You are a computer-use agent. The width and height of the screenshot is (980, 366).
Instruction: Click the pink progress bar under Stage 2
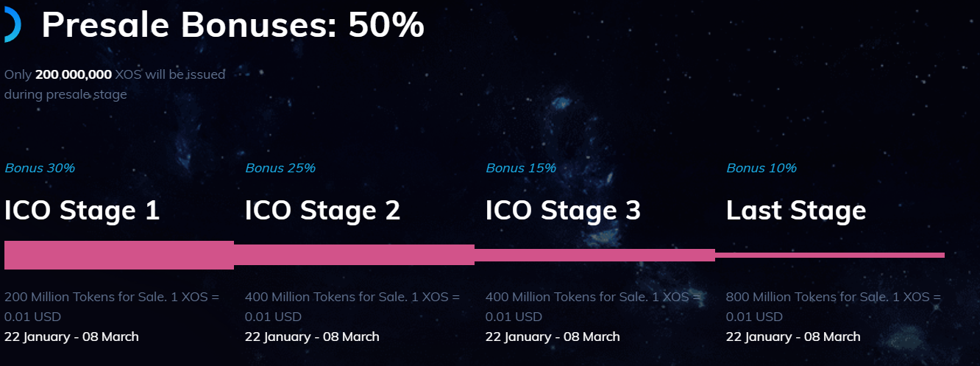[354, 255]
